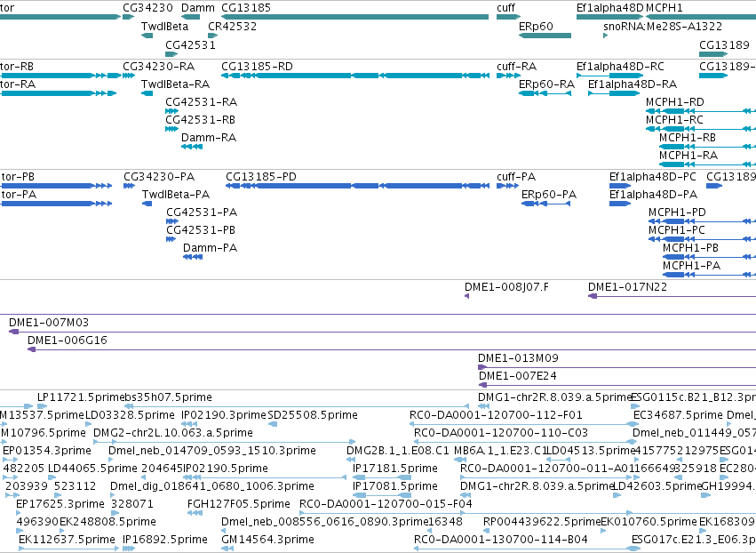Open the CR42532 gene label

click(x=233, y=26)
